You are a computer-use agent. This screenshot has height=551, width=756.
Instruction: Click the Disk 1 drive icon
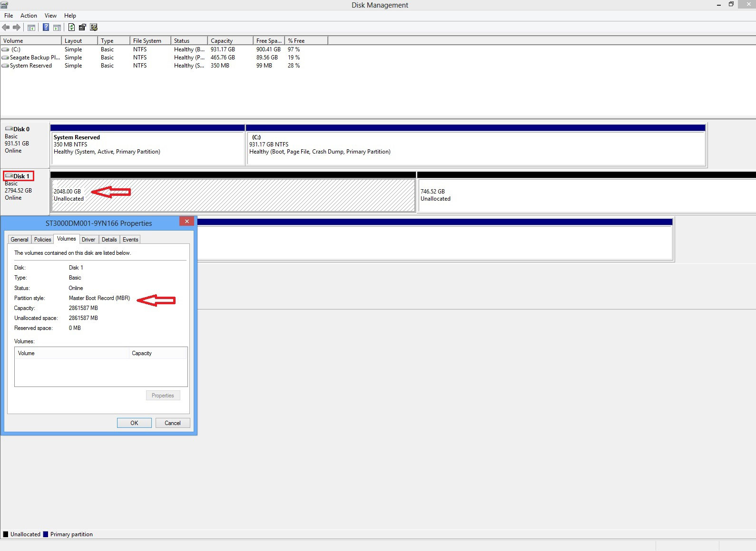(x=9, y=176)
